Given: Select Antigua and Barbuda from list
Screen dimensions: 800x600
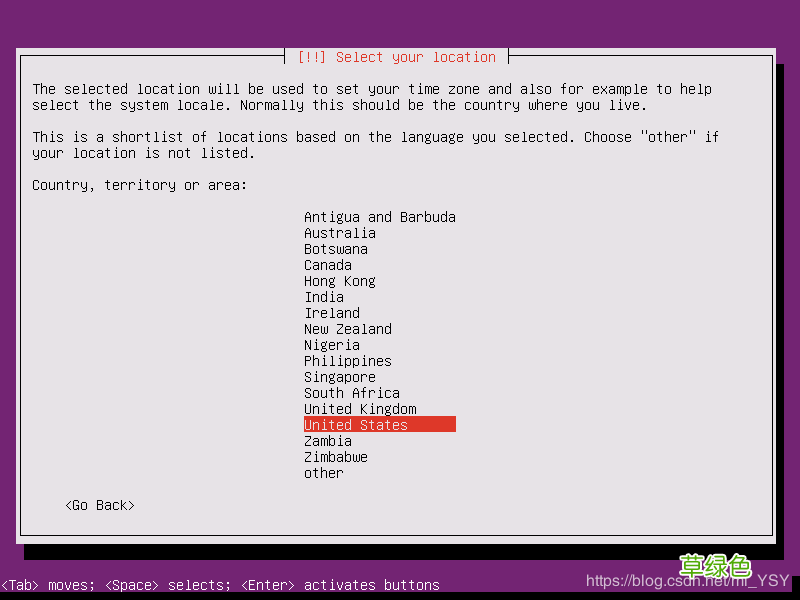Looking at the screenshot, I should 380,217.
